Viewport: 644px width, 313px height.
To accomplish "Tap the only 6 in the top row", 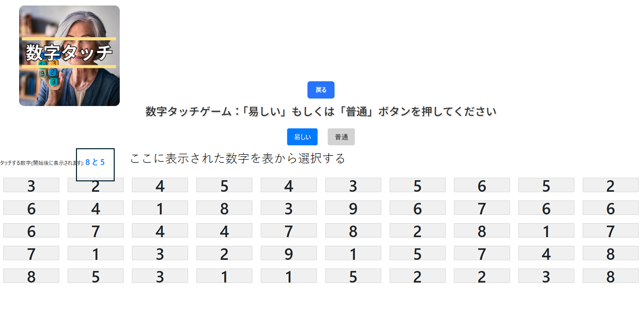I will point(481,185).
